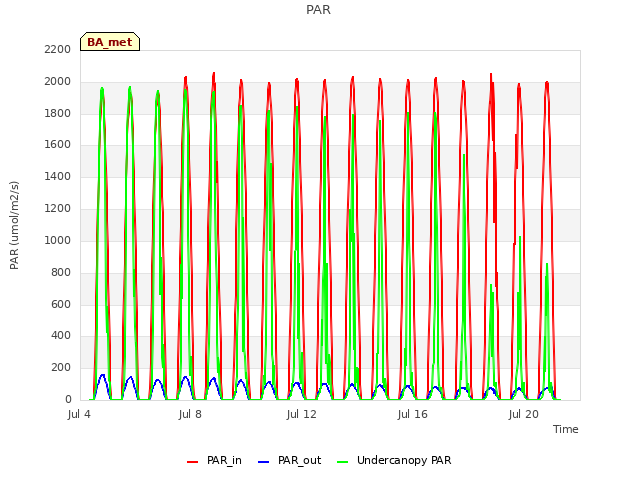Click the Jul 16 x-axis label
Image resolution: width=640 pixels, height=480 pixels.
pyautogui.click(x=413, y=414)
